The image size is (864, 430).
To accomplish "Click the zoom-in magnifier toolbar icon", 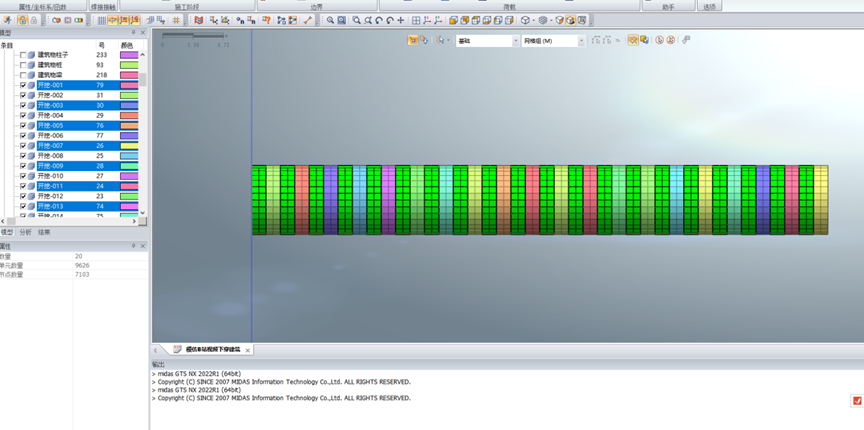I will [330, 20].
